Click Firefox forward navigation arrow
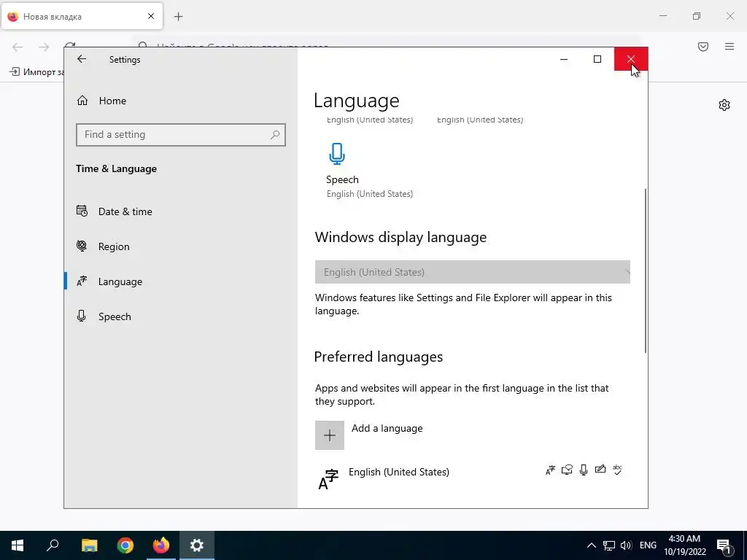The width and height of the screenshot is (747, 560). tap(44, 47)
